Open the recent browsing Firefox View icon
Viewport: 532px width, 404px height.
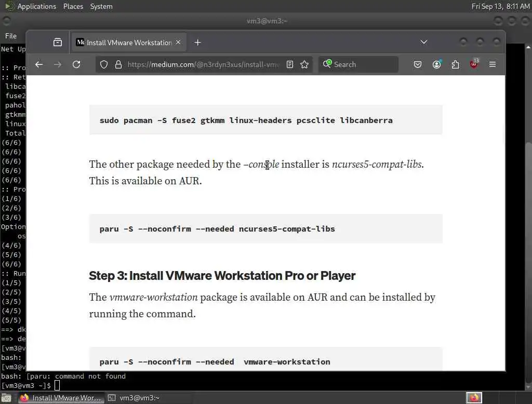tap(58, 43)
